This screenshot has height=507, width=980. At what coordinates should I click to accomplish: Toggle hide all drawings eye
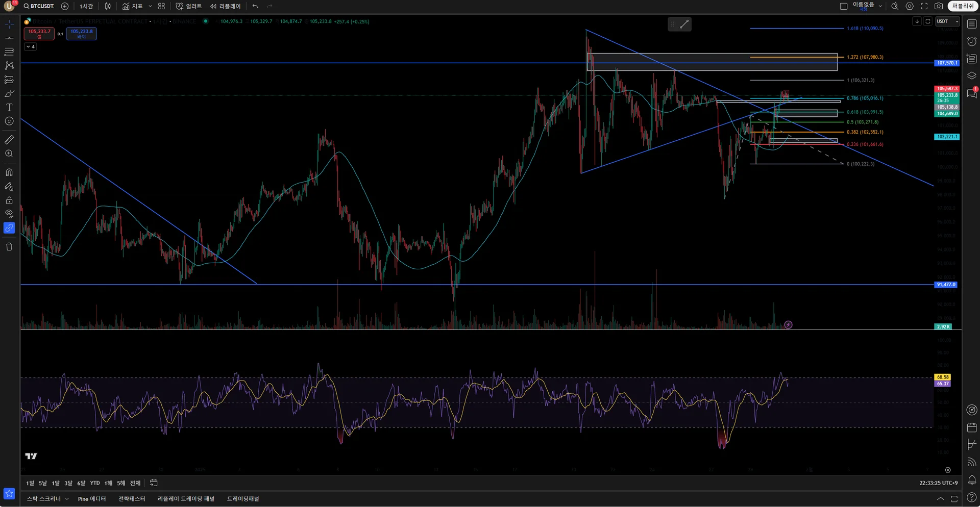click(x=9, y=214)
